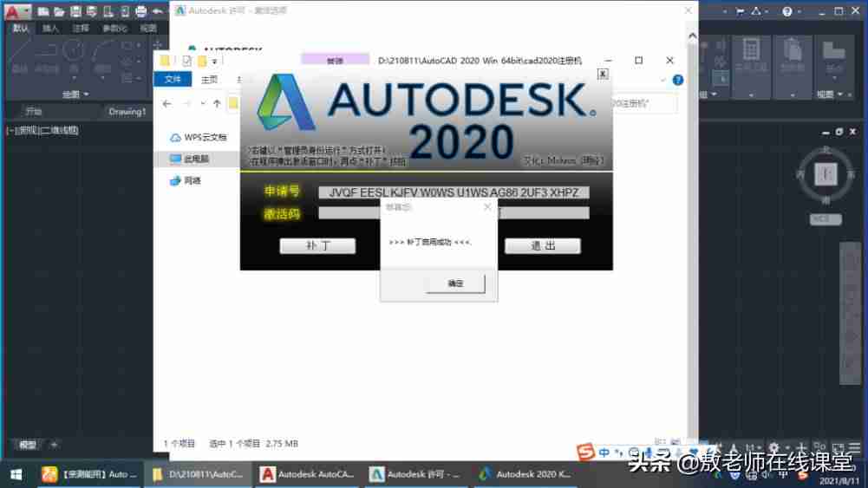Screen dimensions: 868x488
Task: Click the 申请号 request code field
Action: click(x=454, y=192)
